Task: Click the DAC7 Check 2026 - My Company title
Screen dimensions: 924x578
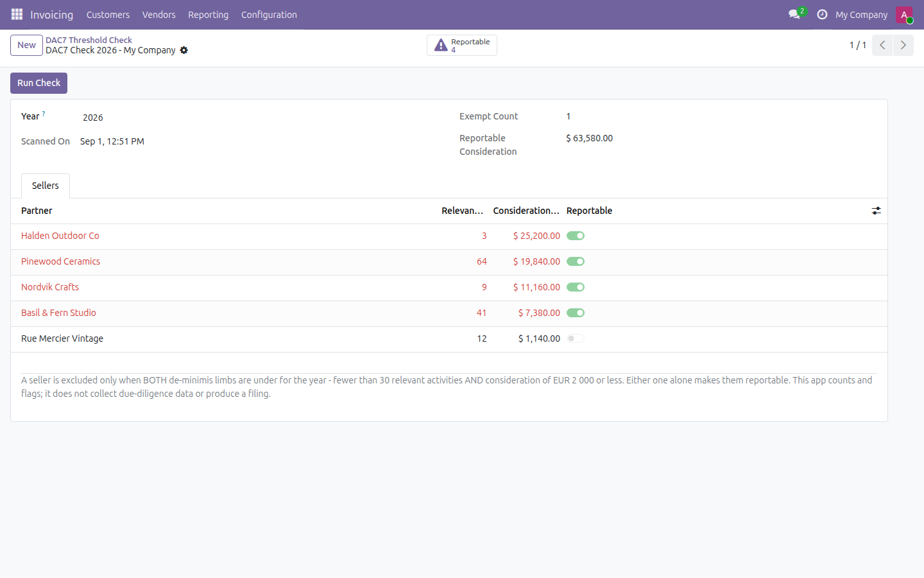Action: (110, 50)
